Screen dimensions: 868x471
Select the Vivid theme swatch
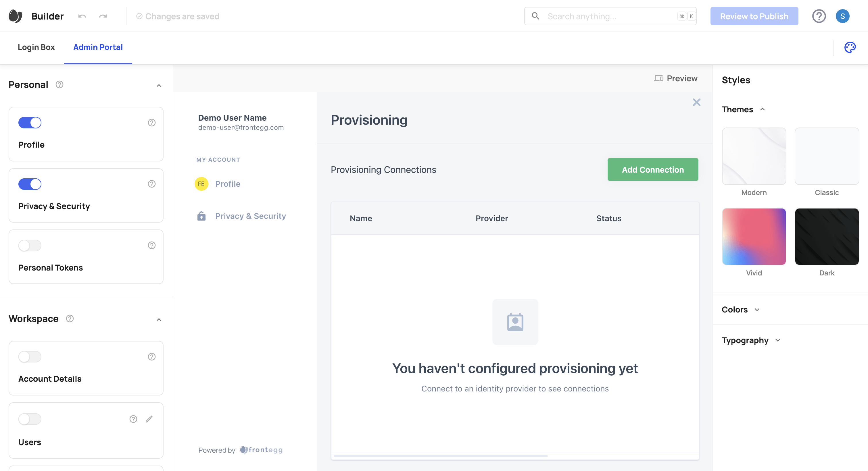click(x=754, y=237)
